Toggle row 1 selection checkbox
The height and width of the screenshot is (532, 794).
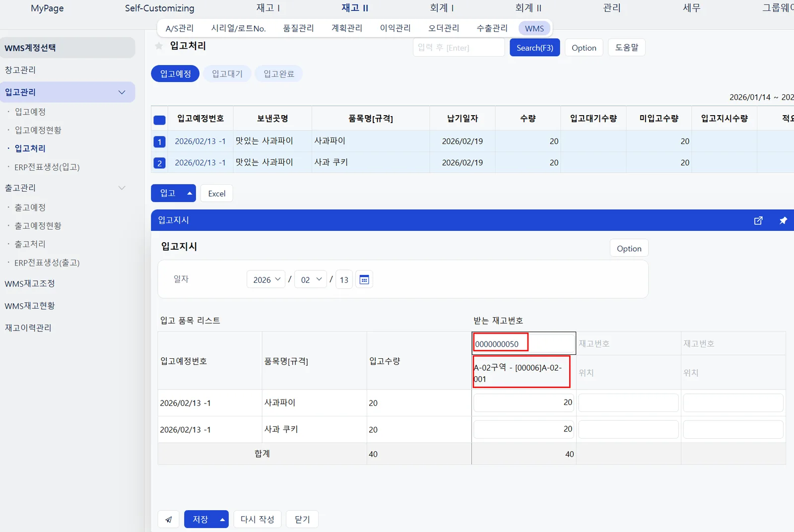click(159, 142)
